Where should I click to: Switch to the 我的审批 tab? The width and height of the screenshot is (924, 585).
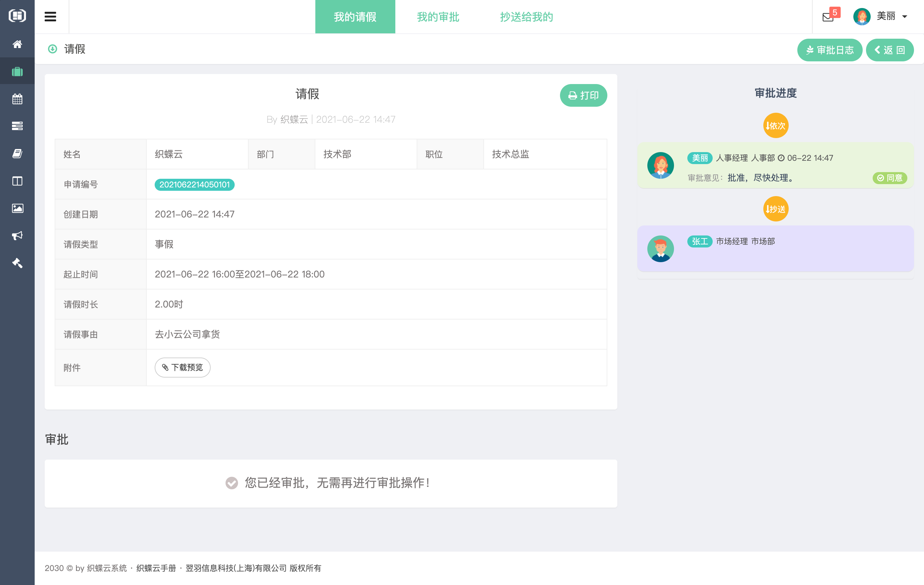[x=438, y=17]
